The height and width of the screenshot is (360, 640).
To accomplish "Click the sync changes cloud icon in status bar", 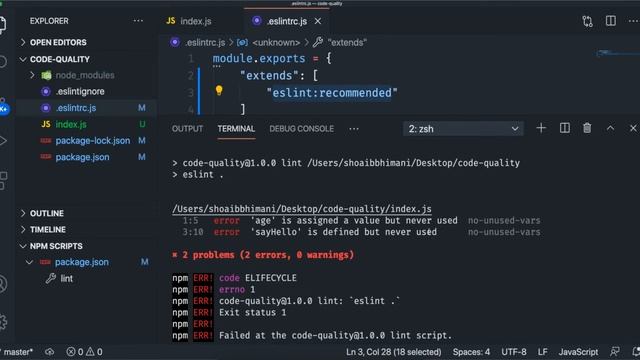I will point(49,352).
